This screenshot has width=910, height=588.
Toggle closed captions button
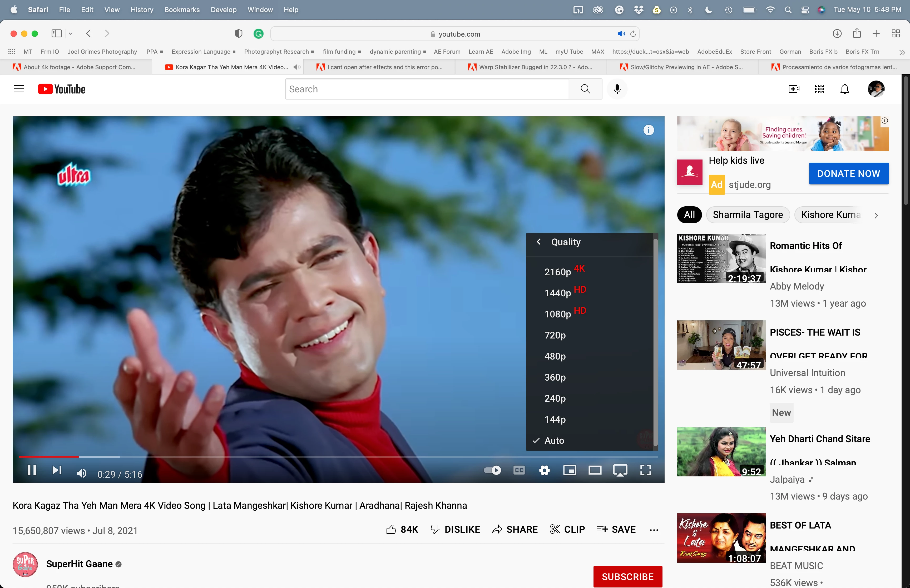click(x=519, y=470)
